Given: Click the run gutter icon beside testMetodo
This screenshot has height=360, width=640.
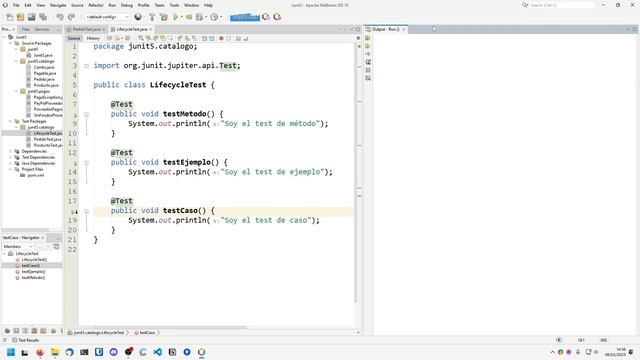Looking at the screenshot, I should tap(75, 115).
